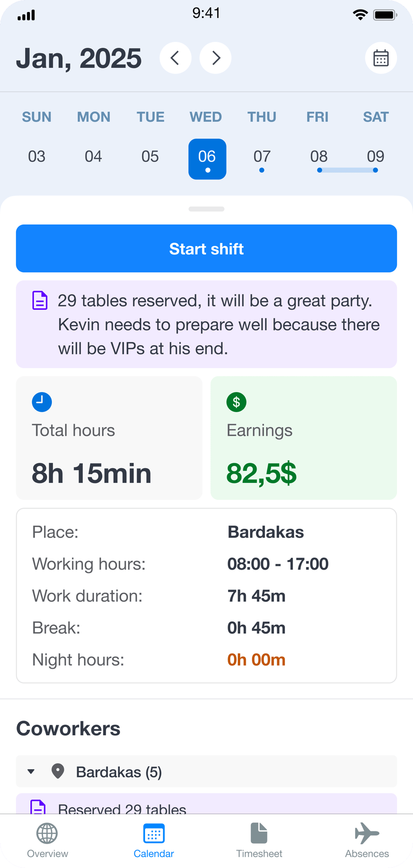Tap the purple note icon beside reservation text

[40, 300]
